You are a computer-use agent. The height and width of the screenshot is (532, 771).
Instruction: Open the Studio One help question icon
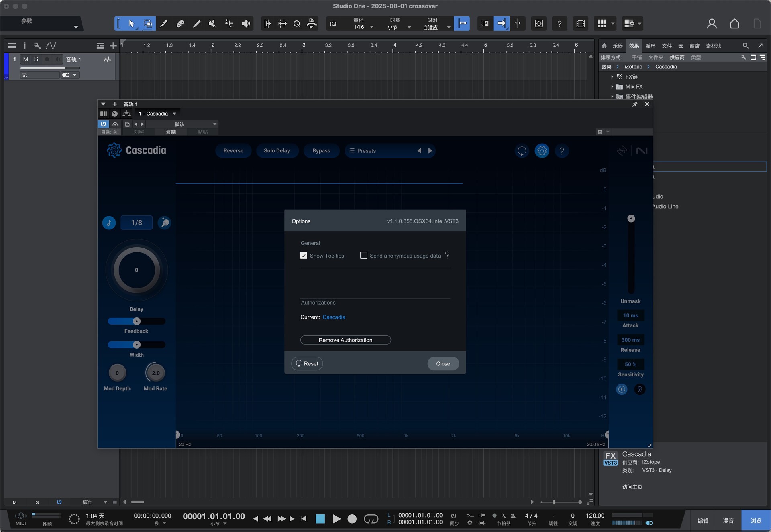(559, 24)
